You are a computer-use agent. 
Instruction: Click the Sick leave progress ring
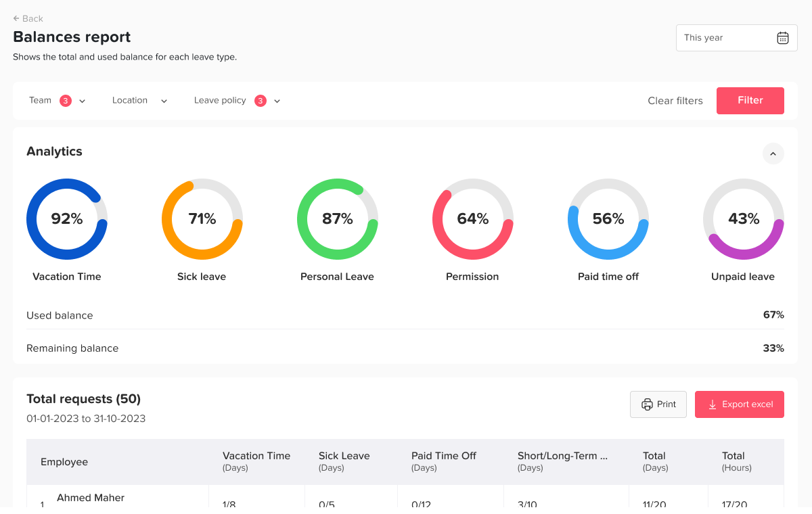click(202, 219)
